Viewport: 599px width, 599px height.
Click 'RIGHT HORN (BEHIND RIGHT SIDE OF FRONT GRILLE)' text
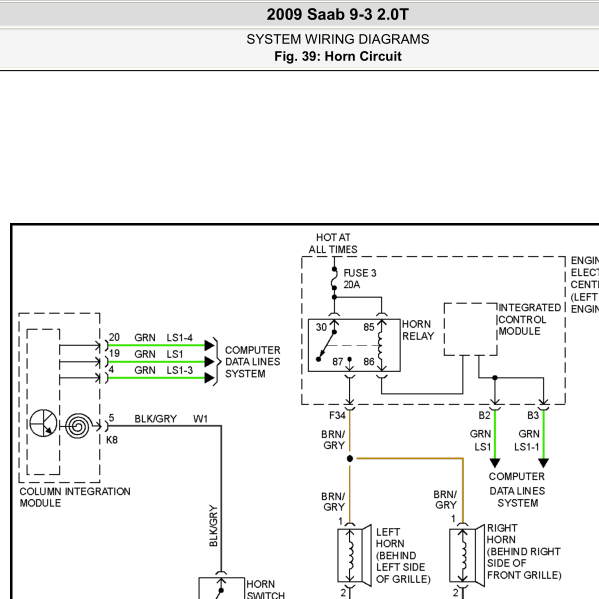(x=524, y=552)
